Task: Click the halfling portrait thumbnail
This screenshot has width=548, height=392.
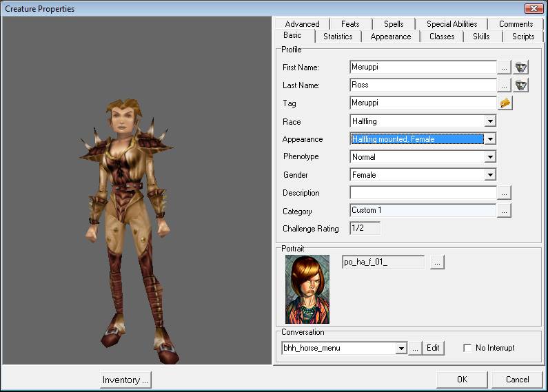Action: tap(307, 289)
